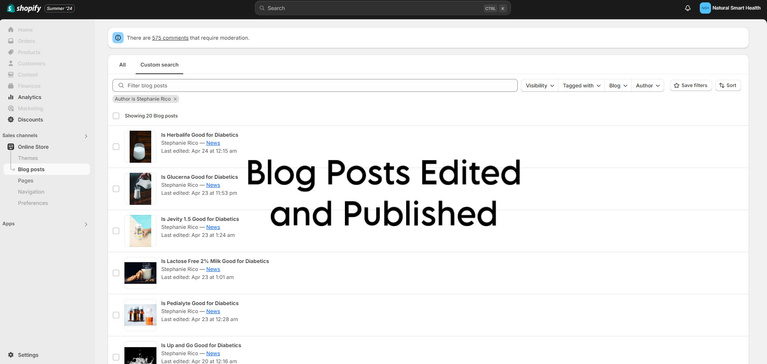Open Navigation in the sidebar
This screenshot has height=364, width=767.
point(31,192)
